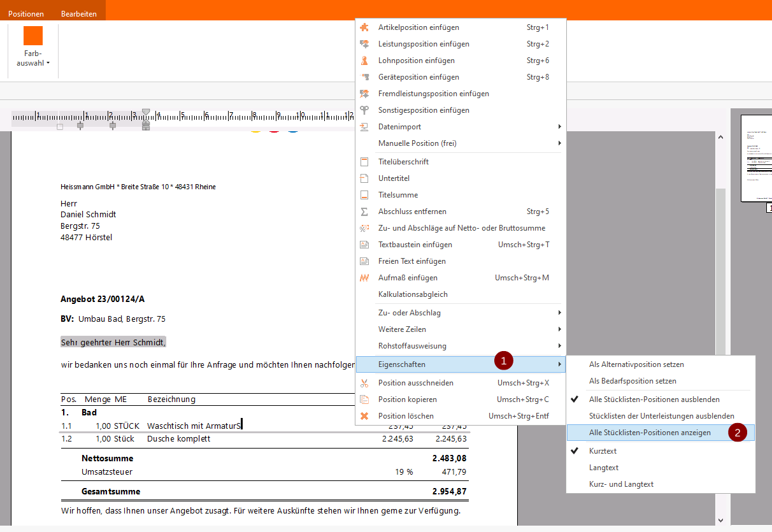This screenshot has width=772, height=532.
Task: Click the Titelüberschrift icon in menu
Action: pos(364,162)
